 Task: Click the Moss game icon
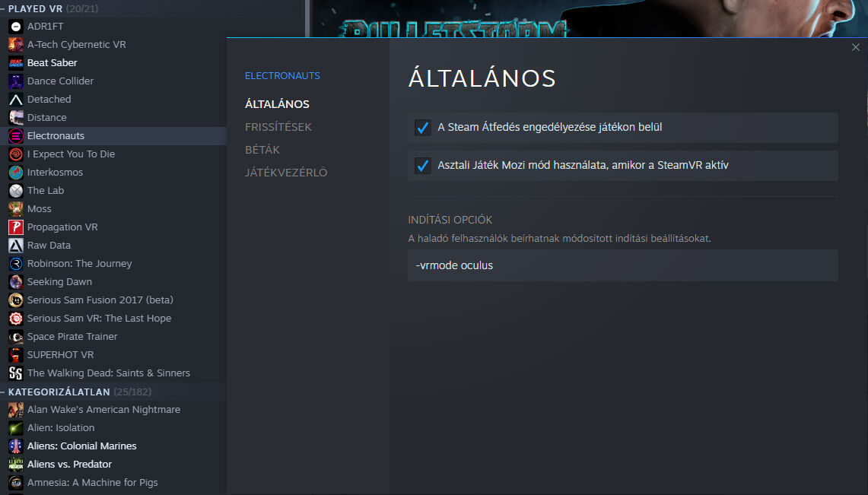point(15,209)
